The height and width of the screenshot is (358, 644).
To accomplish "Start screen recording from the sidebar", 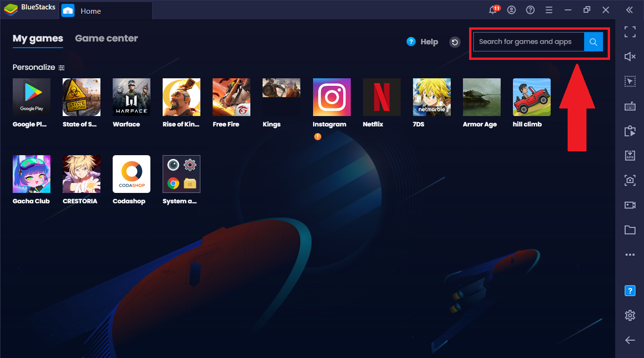I will coord(630,205).
